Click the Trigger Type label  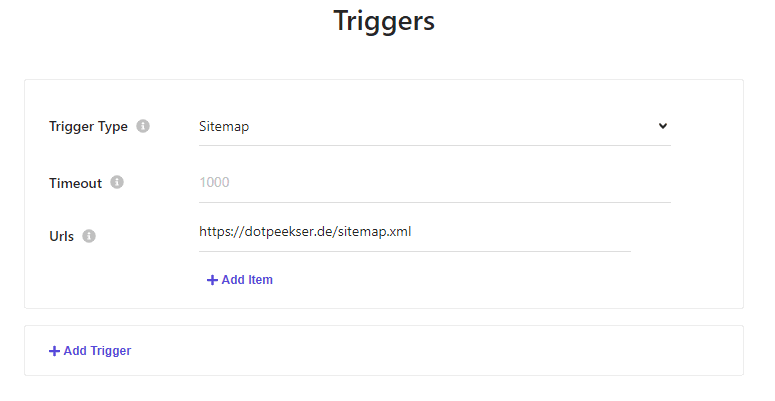click(88, 127)
